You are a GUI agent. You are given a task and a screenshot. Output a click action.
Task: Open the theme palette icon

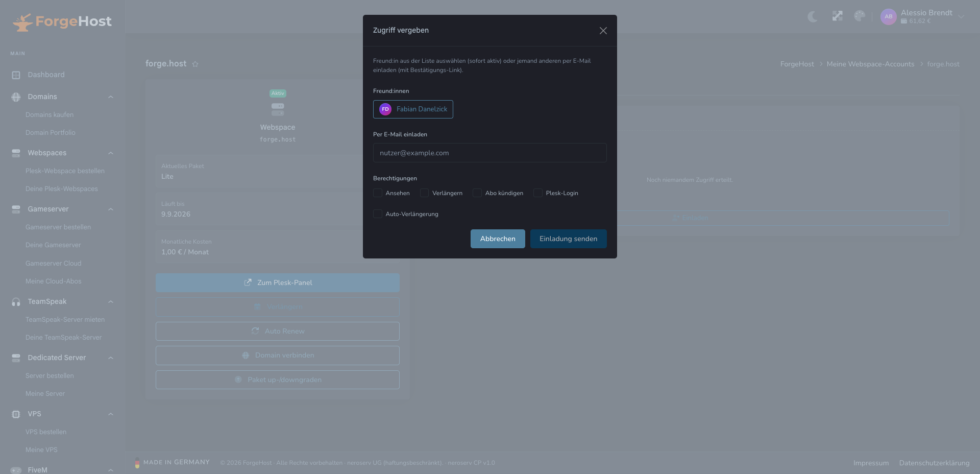click(860, 16)
